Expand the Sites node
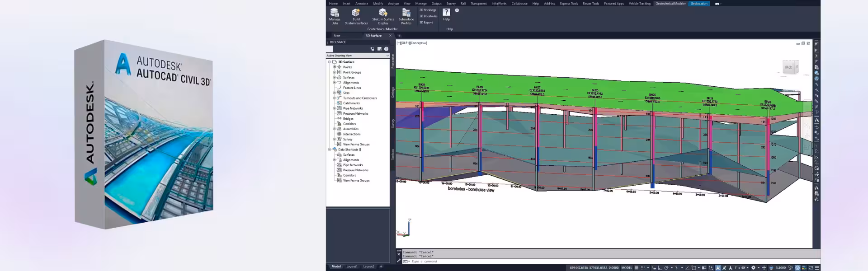Screen dimensions: 868x271 pos(335,93)
